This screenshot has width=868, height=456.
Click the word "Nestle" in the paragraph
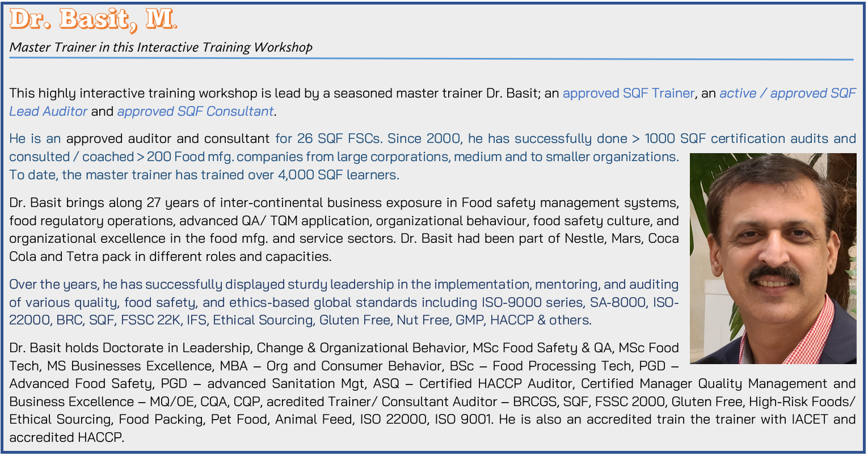coord(584,238)
